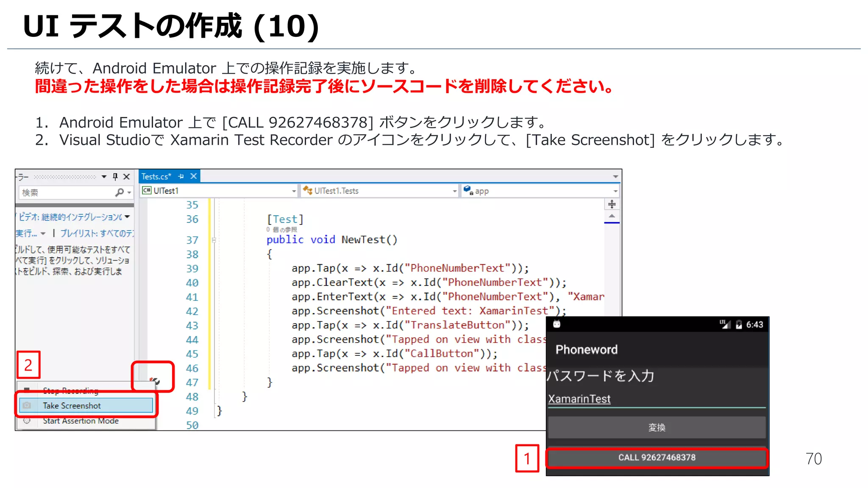Image resolution: width=868 pixels, height=488 pixels.
Task: Click the class icon beside UITest1.Tests
Action: 308,191
